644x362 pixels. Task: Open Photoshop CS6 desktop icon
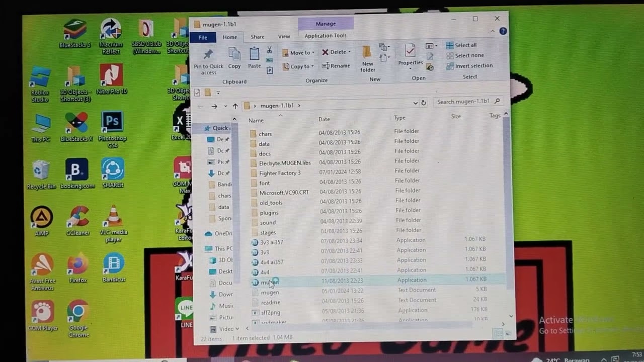click(x=112, y=130)
